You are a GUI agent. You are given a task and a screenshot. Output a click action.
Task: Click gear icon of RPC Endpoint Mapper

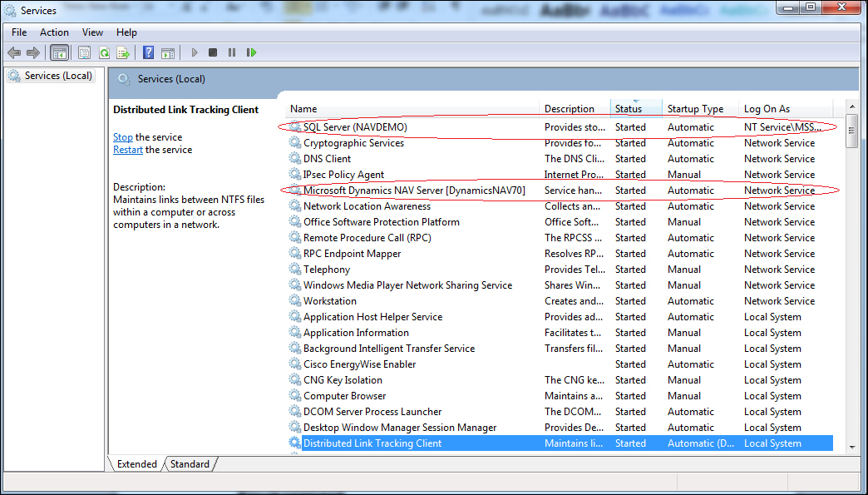295,254
